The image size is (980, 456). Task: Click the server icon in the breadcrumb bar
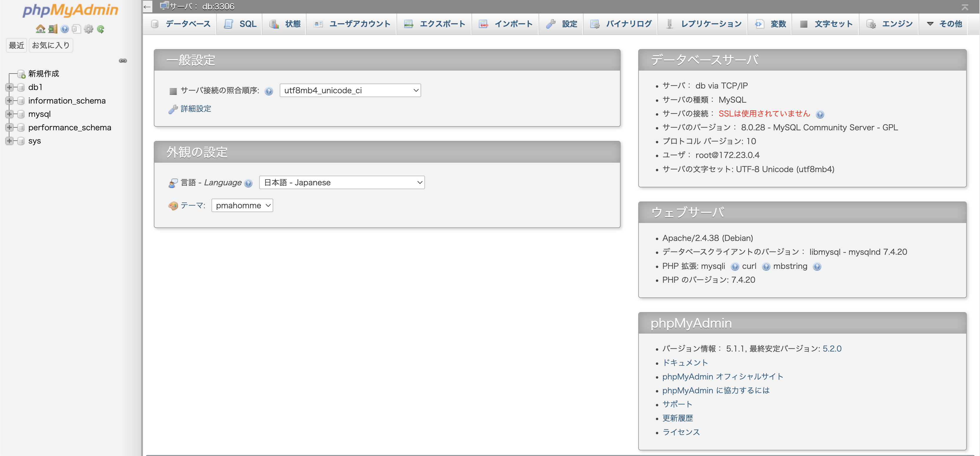click(x=164, y=6)
